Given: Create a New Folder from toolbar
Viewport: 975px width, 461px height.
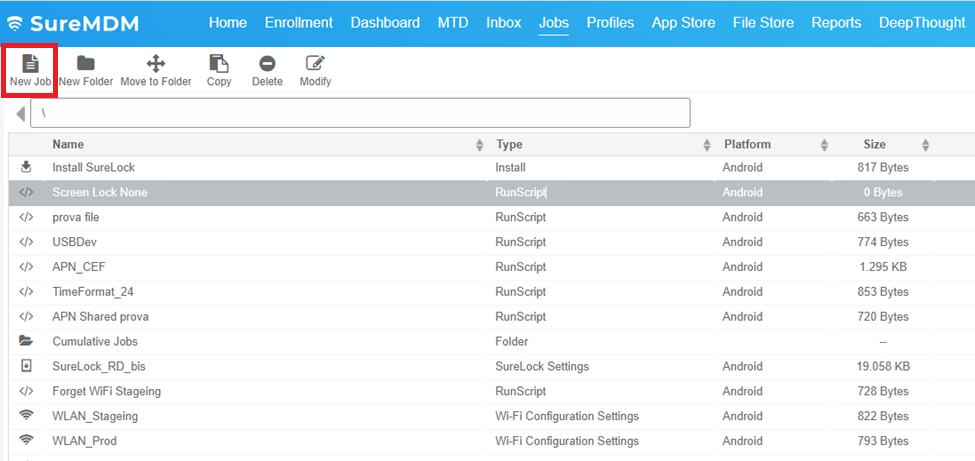Looking at the screenshot, I should coord(86,64).
